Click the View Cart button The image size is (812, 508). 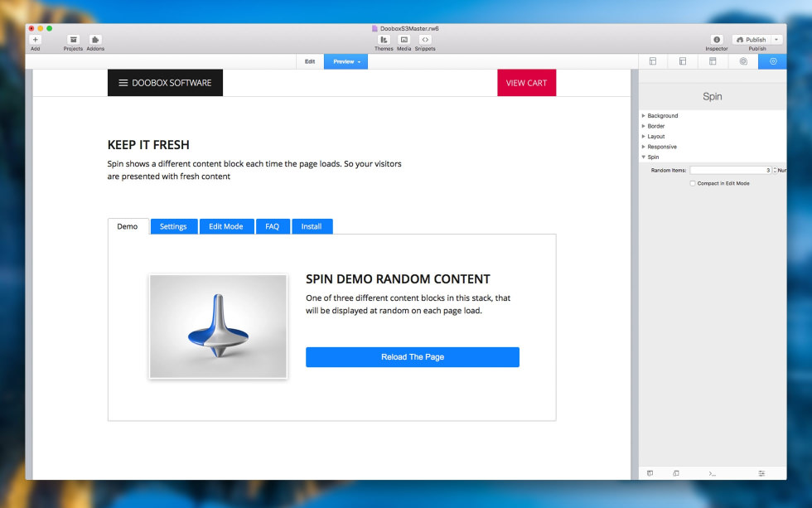click(527, 83)
